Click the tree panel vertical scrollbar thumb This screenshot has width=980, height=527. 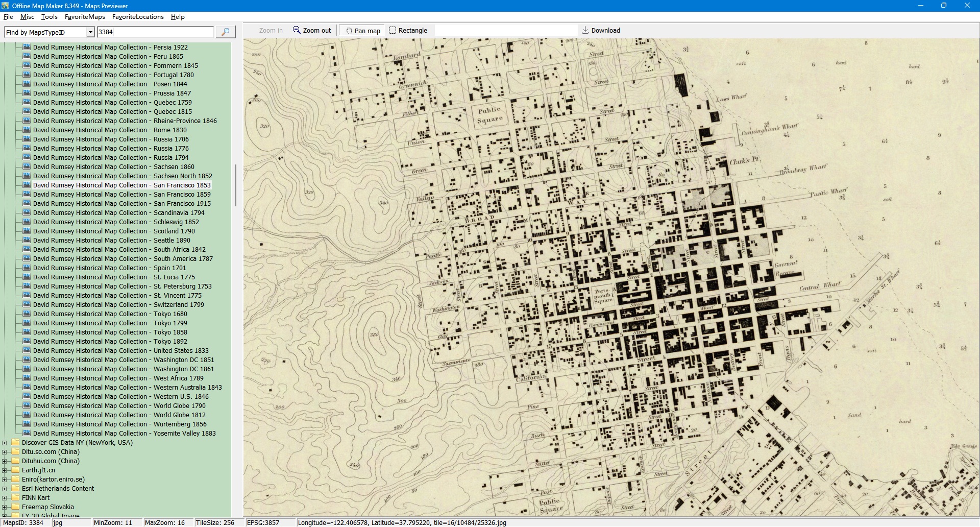click(x=235, y=185)
